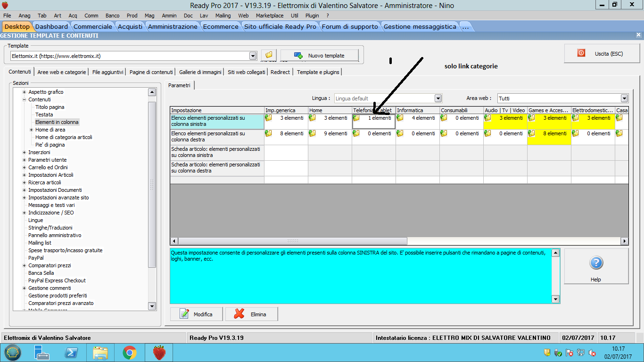Expand the Home di area tree node
Viewport: 644px width, 362px height.
(31, 130)
